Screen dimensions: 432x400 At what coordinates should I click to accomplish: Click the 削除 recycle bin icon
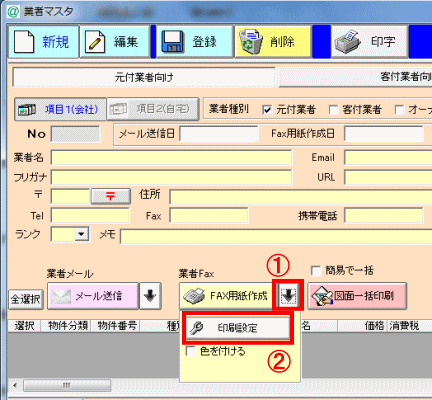point(251,41)
